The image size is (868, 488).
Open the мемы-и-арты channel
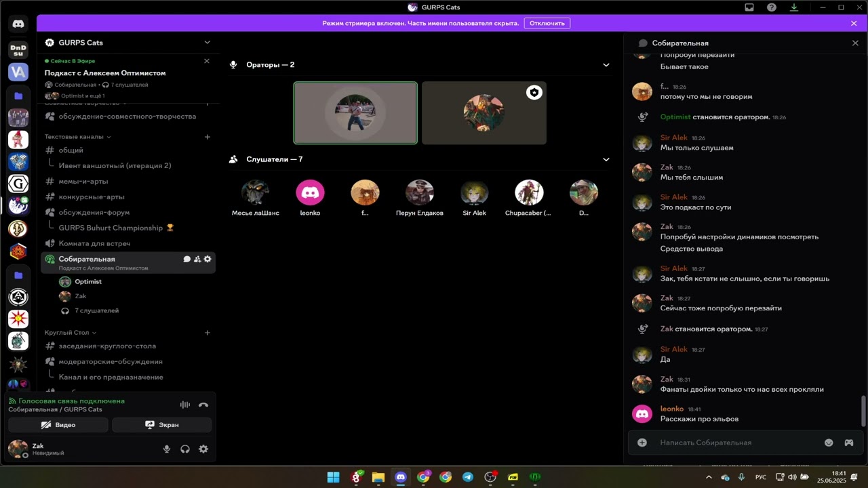click(x=83, y=182)
